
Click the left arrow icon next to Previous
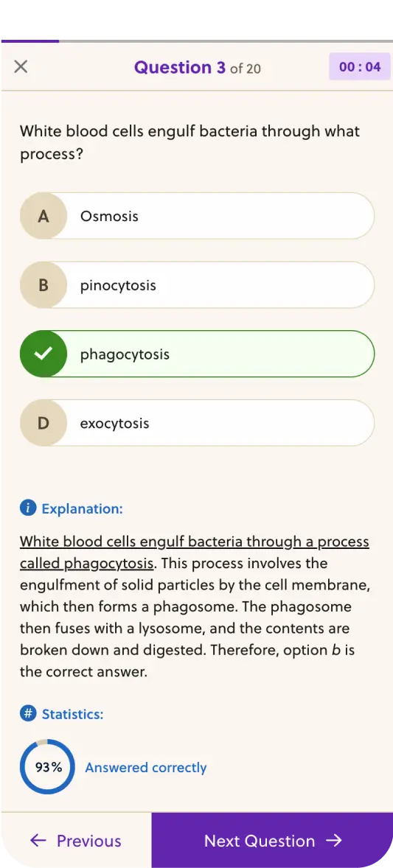coord(38,841)
